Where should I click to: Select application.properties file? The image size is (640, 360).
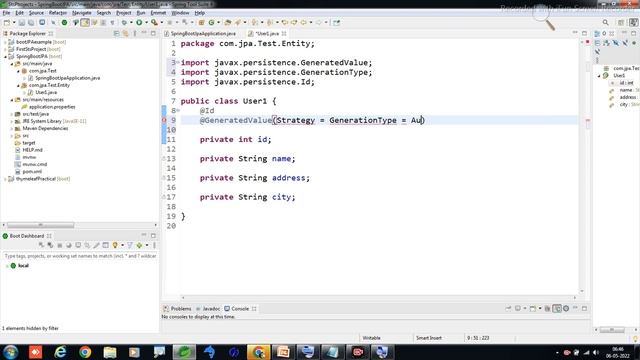tap(52, 107)
